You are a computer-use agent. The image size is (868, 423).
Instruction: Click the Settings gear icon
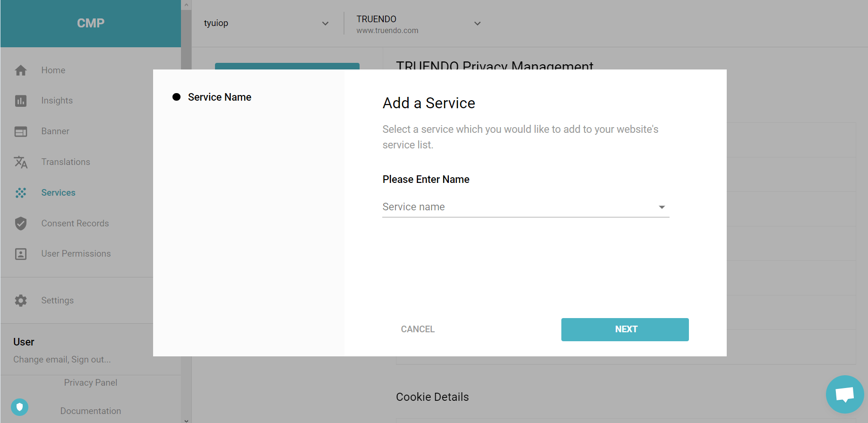(x=21, y=301)
